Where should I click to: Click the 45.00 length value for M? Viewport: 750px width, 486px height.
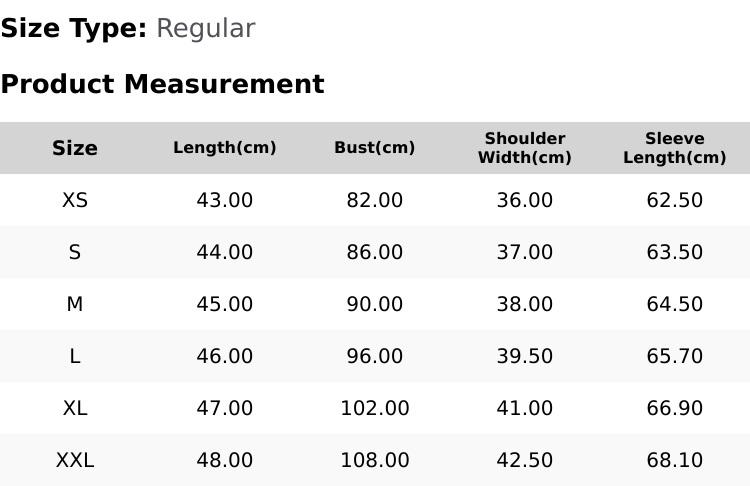point(224,304)
